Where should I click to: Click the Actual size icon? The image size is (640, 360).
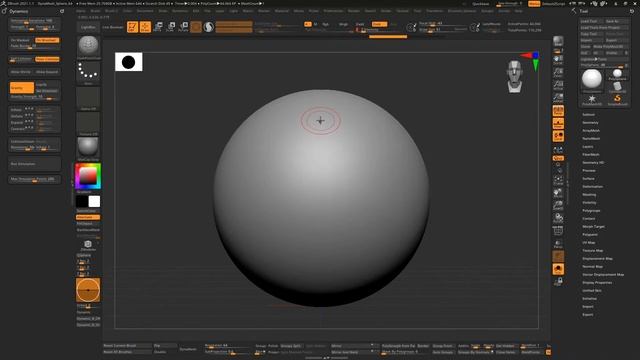coord(558,85)
